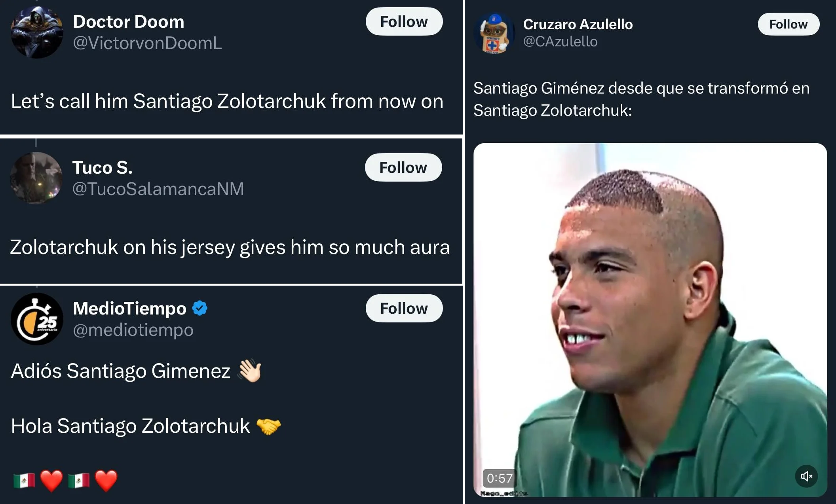Click Tuco S. profile picture
This screenshot has height=504, width=836.
tap(36, 178)
